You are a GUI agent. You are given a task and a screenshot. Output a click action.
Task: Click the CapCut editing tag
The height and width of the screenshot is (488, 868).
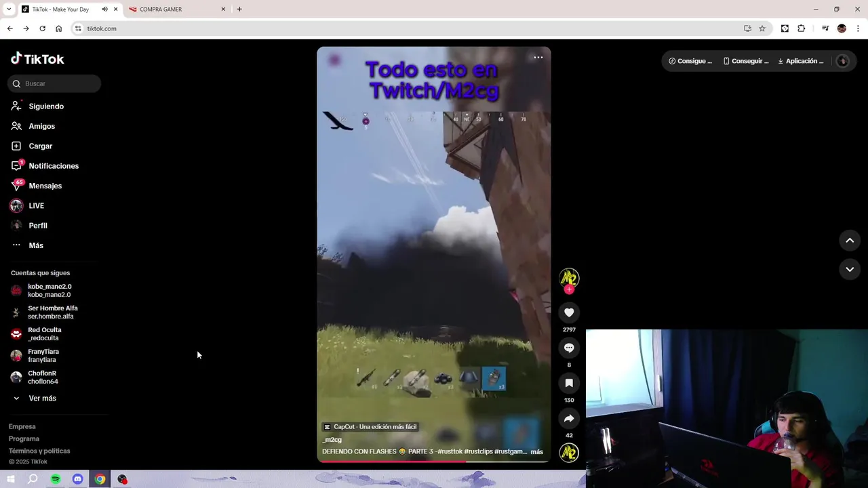[370, 427]
